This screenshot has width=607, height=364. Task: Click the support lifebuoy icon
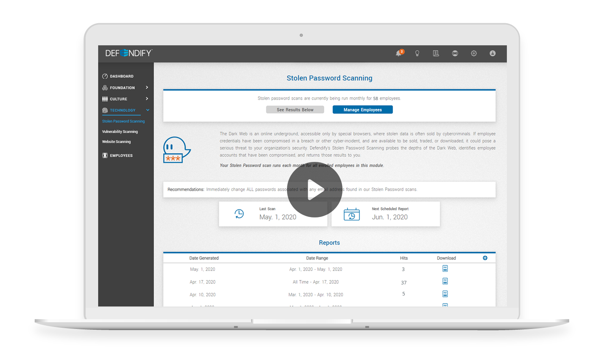(x=455, y=53)
